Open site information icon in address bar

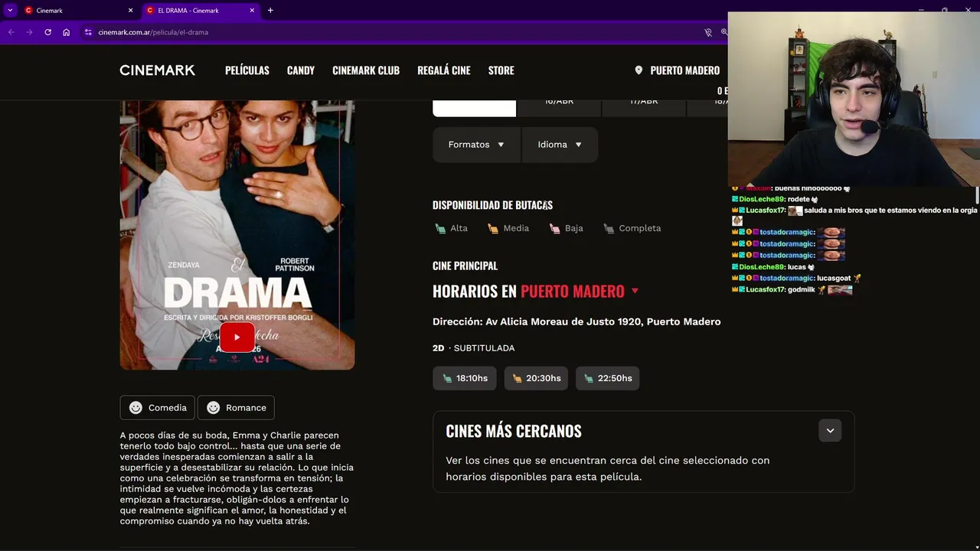coord(88,32)
